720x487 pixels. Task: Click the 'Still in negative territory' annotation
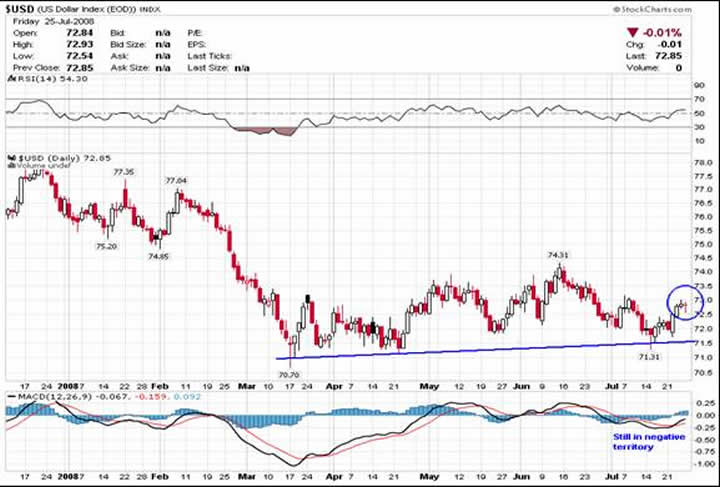641,442
